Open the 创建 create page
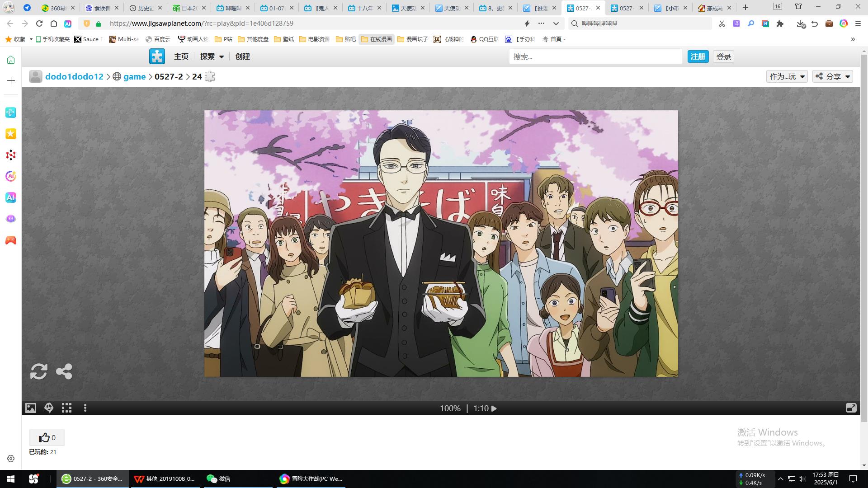This screenshot has height=488, width=868. point(243,56)
